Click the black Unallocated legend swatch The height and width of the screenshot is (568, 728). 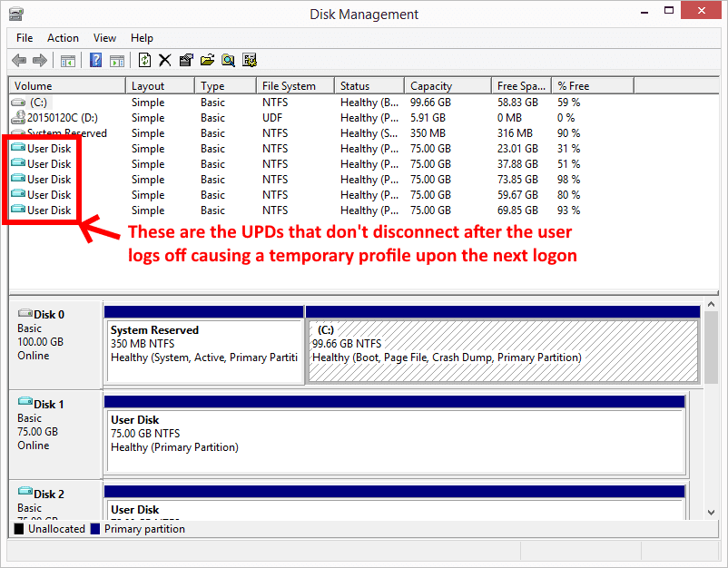[x=19, y=529]
